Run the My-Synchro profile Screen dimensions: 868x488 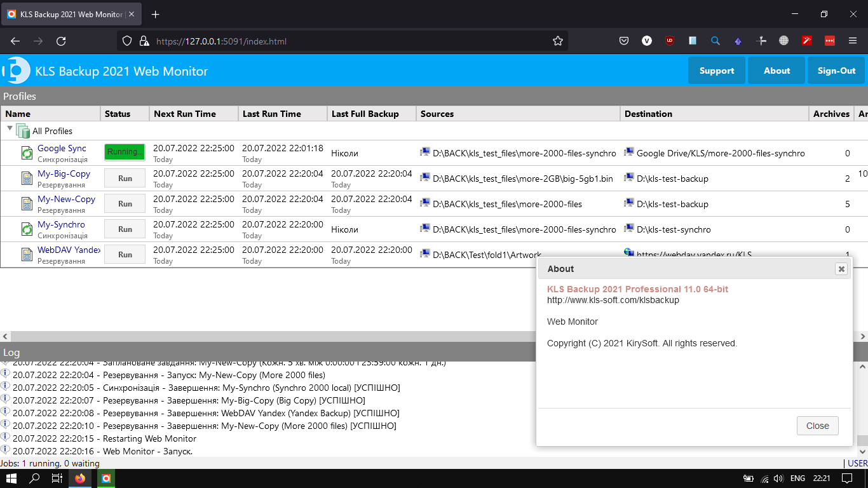[125, 229]
